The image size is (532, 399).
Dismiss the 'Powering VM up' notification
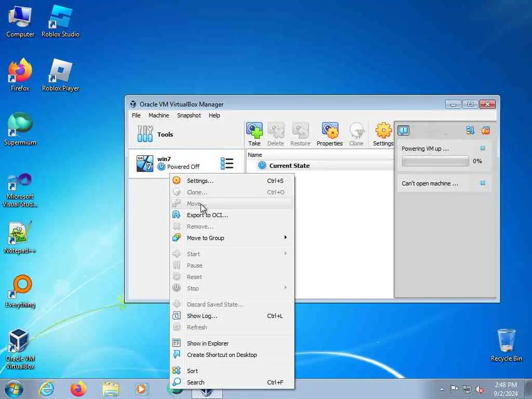click(x=483, y=148)
